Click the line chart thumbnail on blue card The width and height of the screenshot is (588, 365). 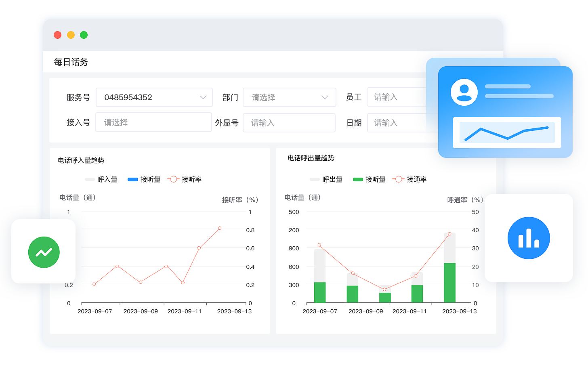pyautogui.click(x=507, y=132)
